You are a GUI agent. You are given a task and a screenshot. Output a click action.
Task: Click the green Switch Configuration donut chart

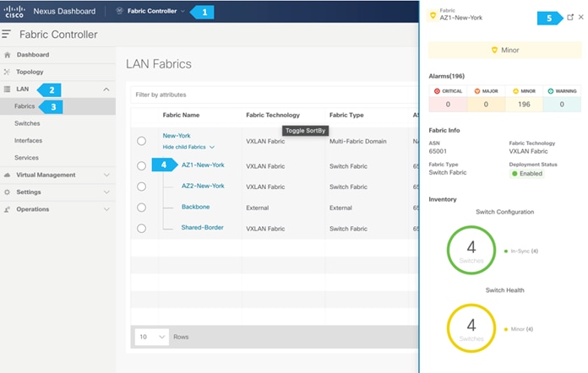click(471, 250)
